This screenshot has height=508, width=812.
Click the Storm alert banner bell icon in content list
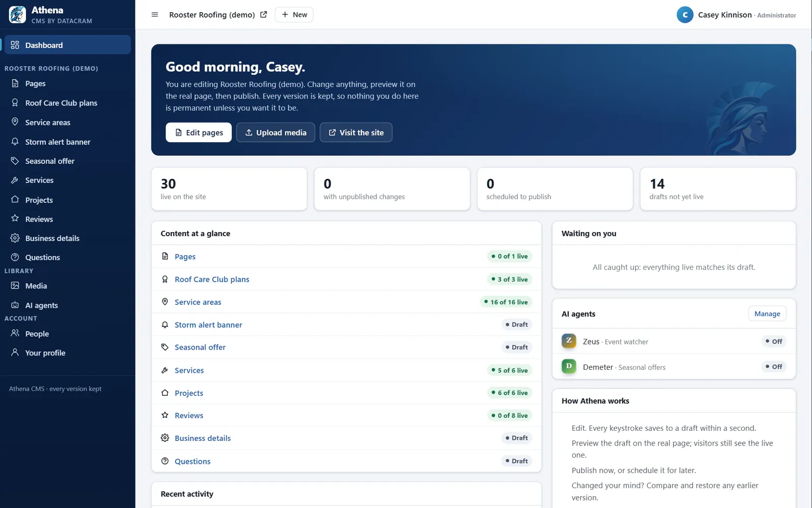[x=165, y=325]
